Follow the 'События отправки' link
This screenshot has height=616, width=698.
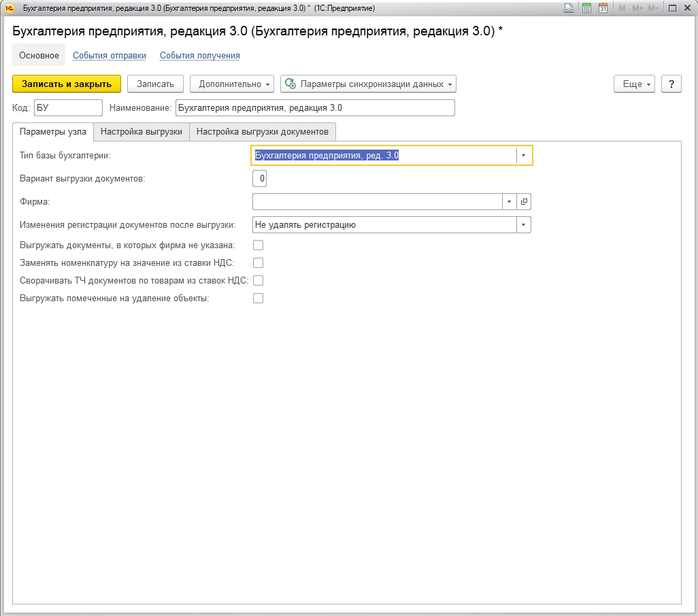[x=110, y=56]
